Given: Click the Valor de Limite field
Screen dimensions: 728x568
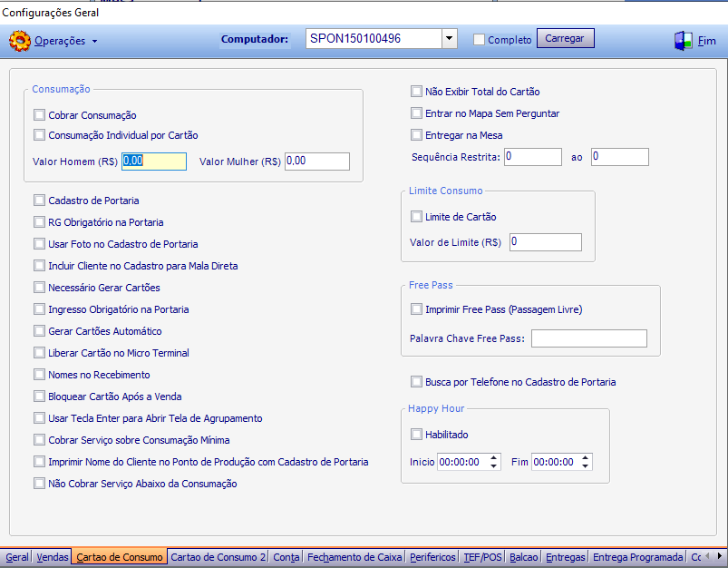Looking at the screenshot, I should [546, 242].
